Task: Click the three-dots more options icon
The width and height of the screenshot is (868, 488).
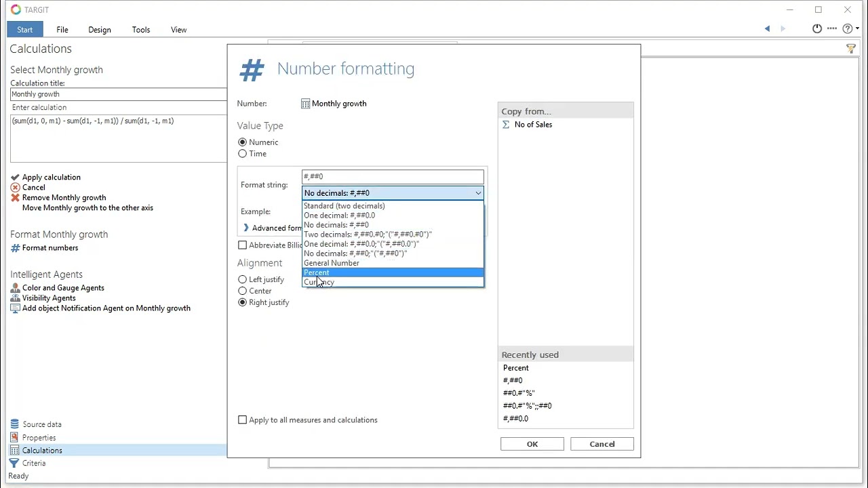Action: pyautogui.click(x=832, y=28)
